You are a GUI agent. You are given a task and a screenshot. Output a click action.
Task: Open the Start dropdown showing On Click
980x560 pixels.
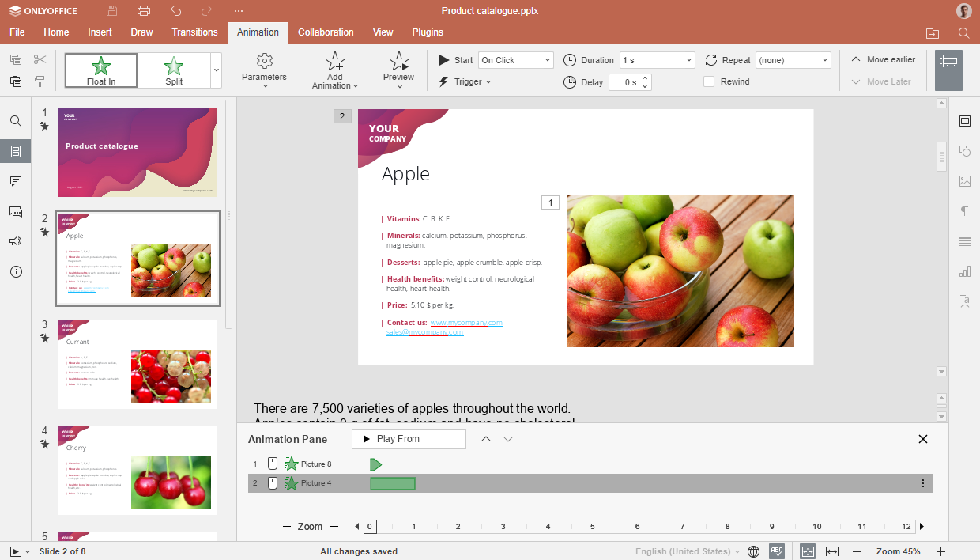tap(516, 60)
